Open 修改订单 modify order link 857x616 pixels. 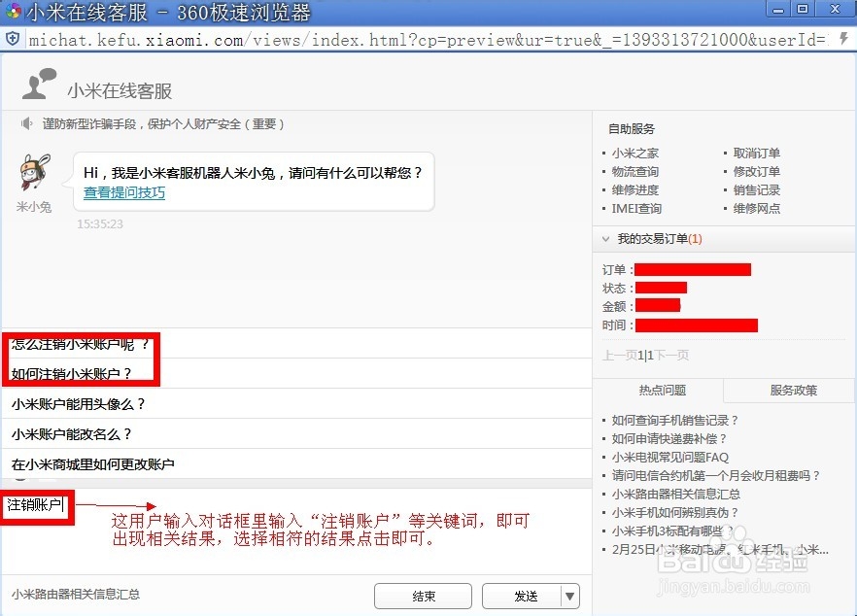tap(756, 172)
